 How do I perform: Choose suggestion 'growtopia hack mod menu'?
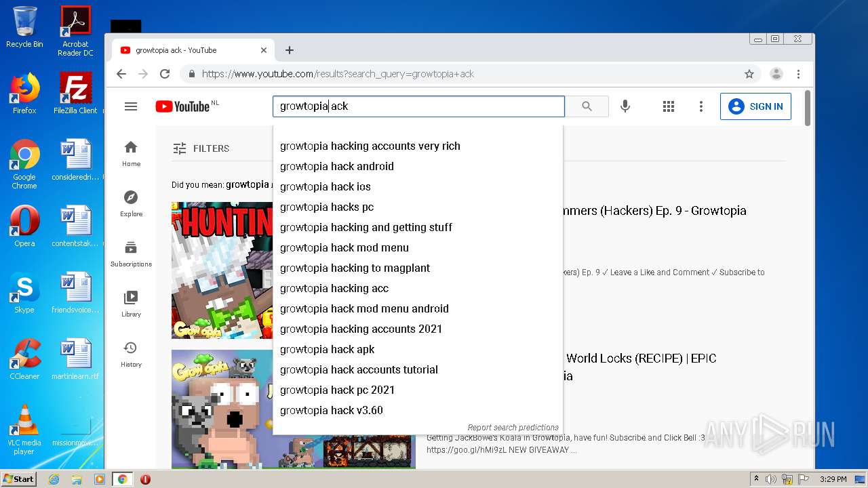[x=418, y=247]
